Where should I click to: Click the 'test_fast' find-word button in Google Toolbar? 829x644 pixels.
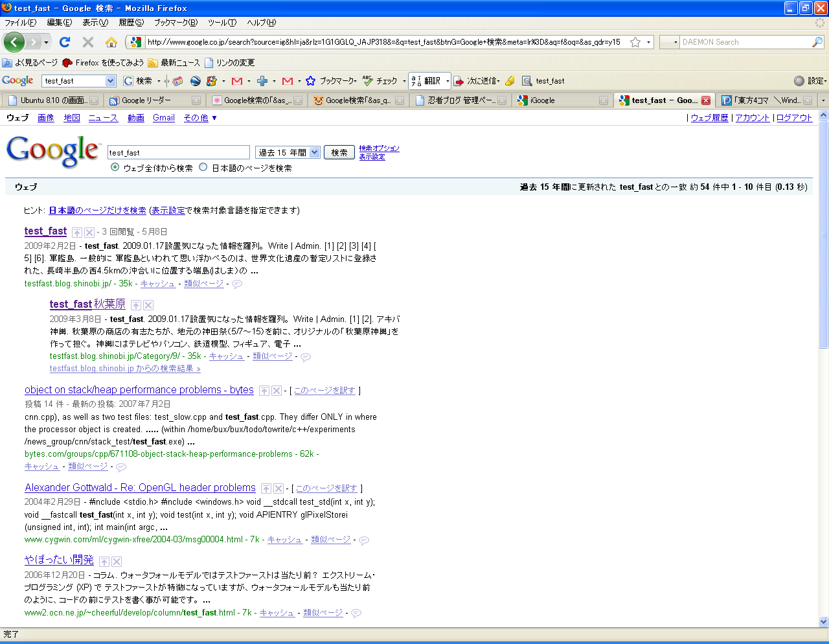pos(543,81)
